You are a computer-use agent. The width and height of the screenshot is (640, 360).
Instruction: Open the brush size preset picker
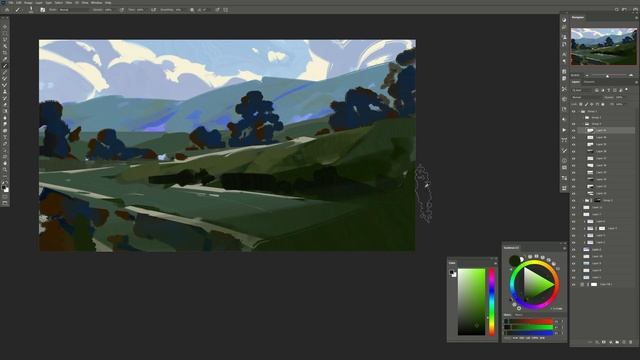pos(31,10)
